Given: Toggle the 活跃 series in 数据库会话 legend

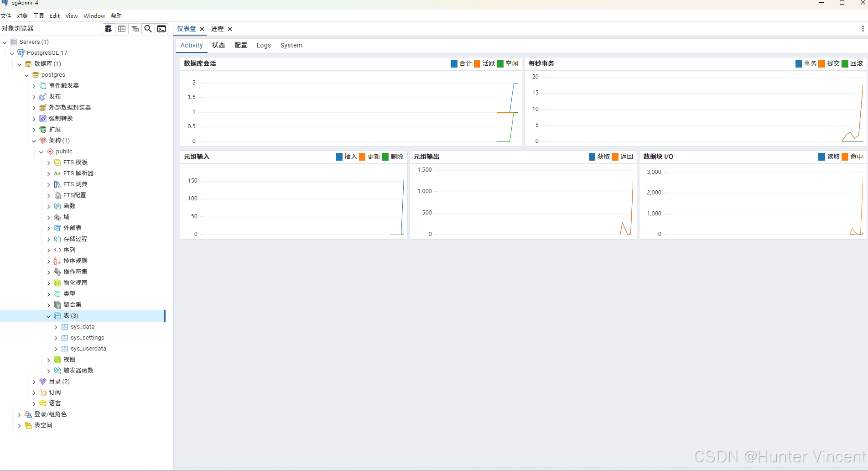Looking at the screenshot, I should [x=484, y=63].
